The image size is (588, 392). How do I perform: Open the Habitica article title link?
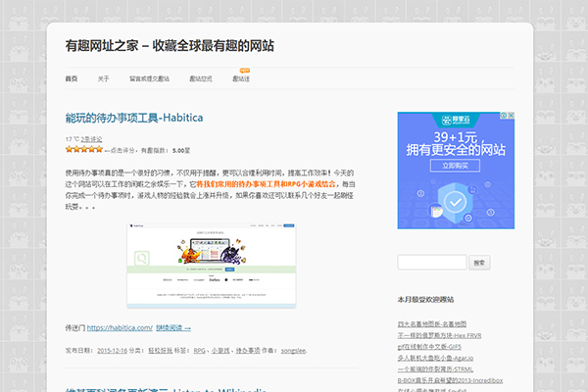coord(134,118)
